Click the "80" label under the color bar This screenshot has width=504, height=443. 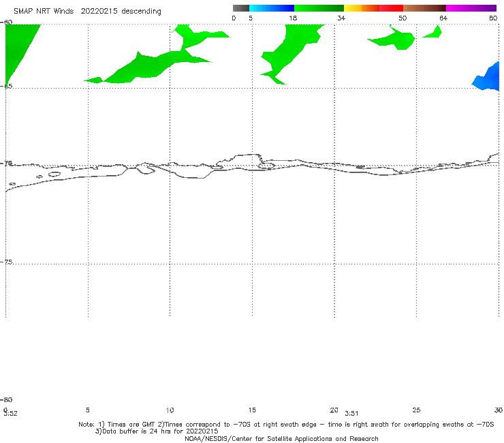coord(493,18)
